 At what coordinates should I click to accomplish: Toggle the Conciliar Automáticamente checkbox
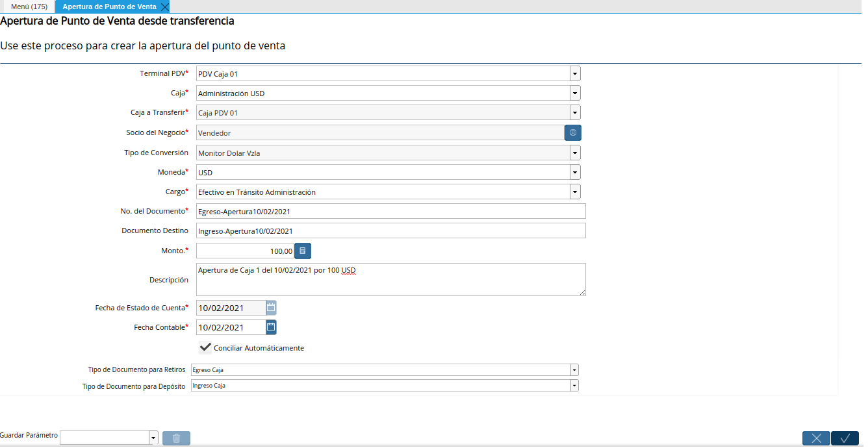(x=206, y=348)
